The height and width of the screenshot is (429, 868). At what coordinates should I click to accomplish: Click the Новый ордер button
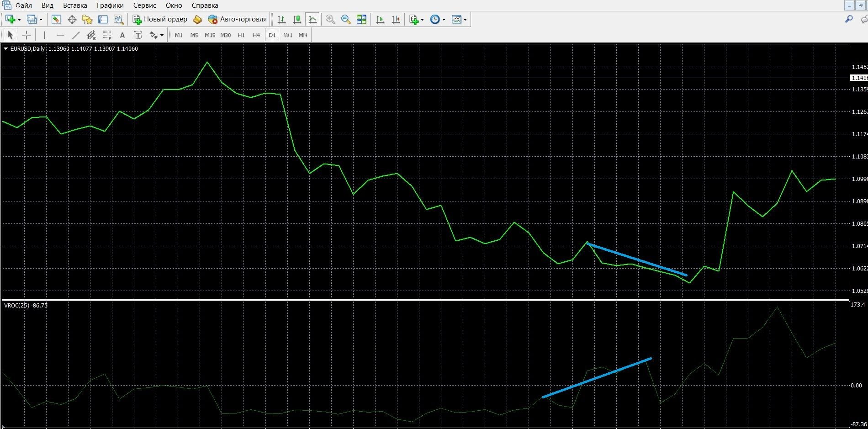[160, 19]
